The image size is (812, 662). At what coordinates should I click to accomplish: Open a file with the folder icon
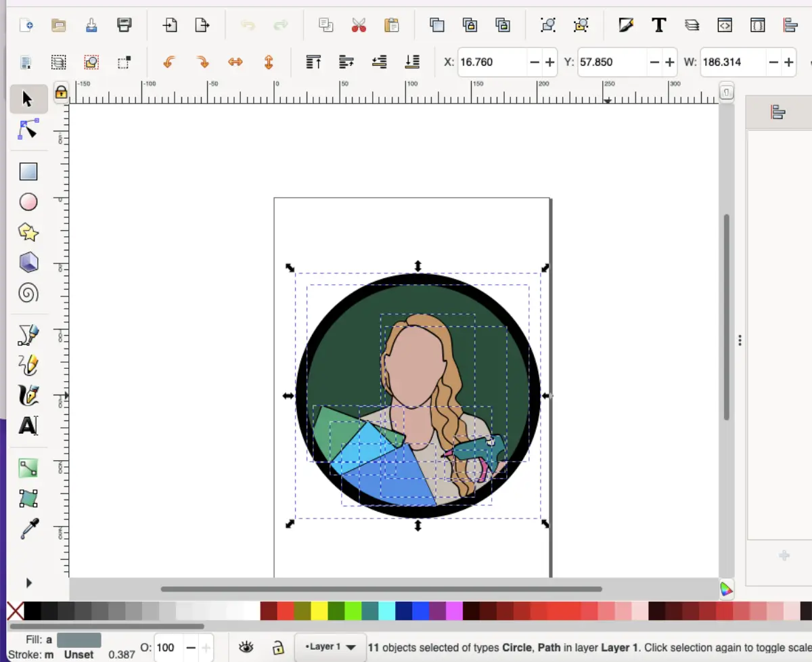(x=59, y=26)
